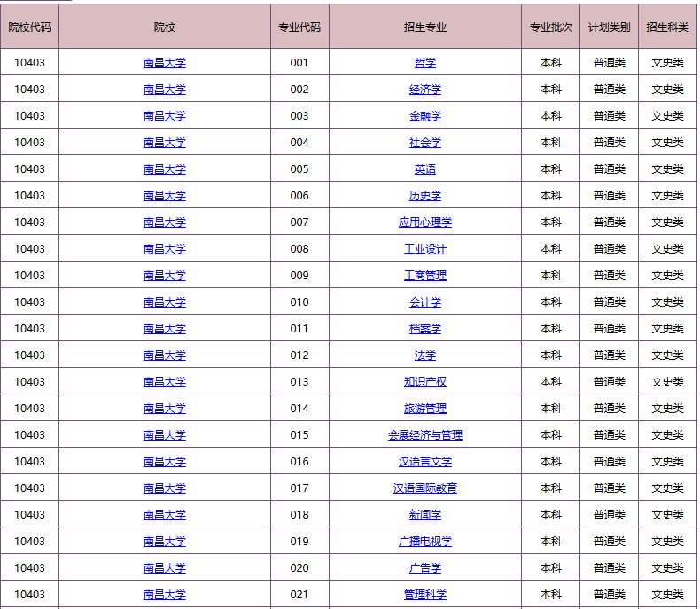The image size is (700, 609).
Task: Open the 汉语言文学 major link
Action: click(x=425, y=462)
